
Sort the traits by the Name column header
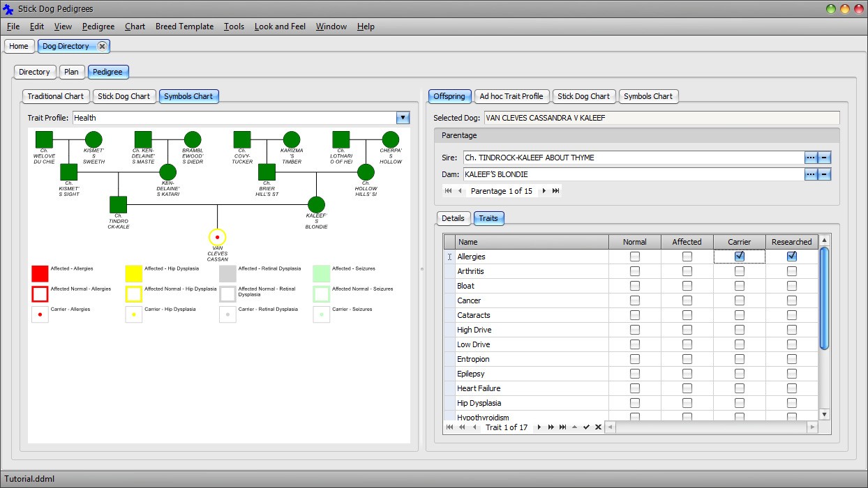530,242
